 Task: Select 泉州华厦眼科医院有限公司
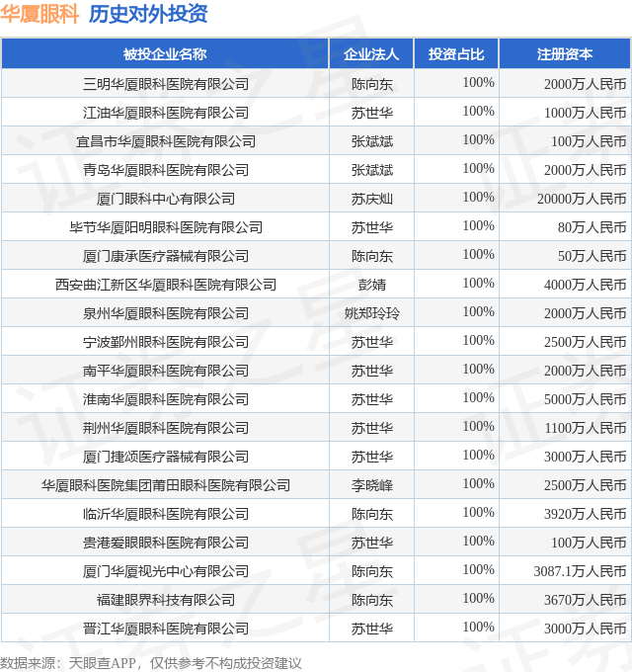pos(166,313)
